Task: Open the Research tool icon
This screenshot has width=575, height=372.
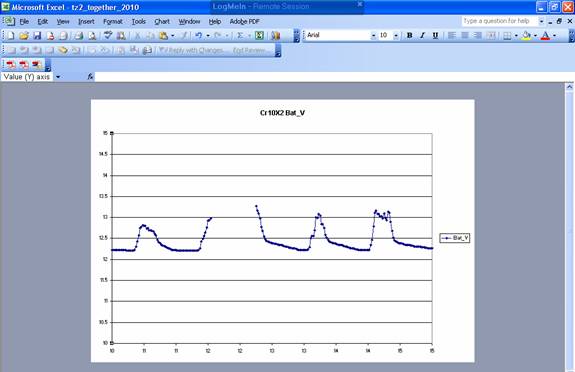Action: pos(121,36)
